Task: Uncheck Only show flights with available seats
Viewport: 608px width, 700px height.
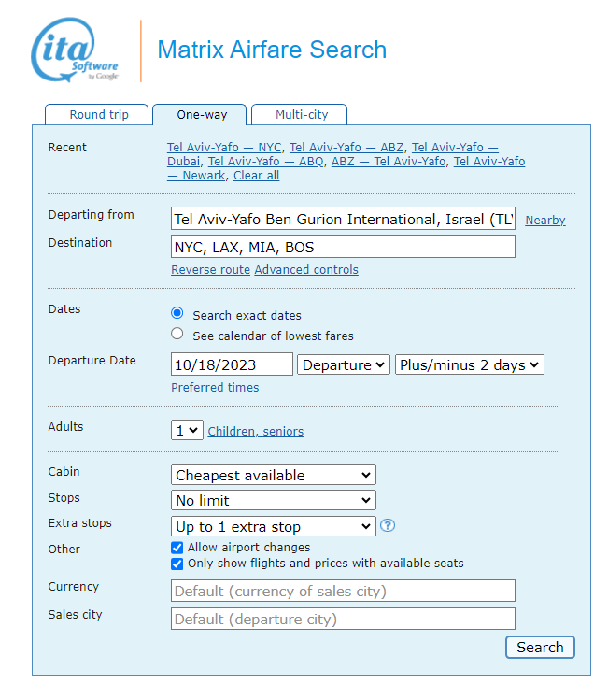Action: click(x=177, y=564)
